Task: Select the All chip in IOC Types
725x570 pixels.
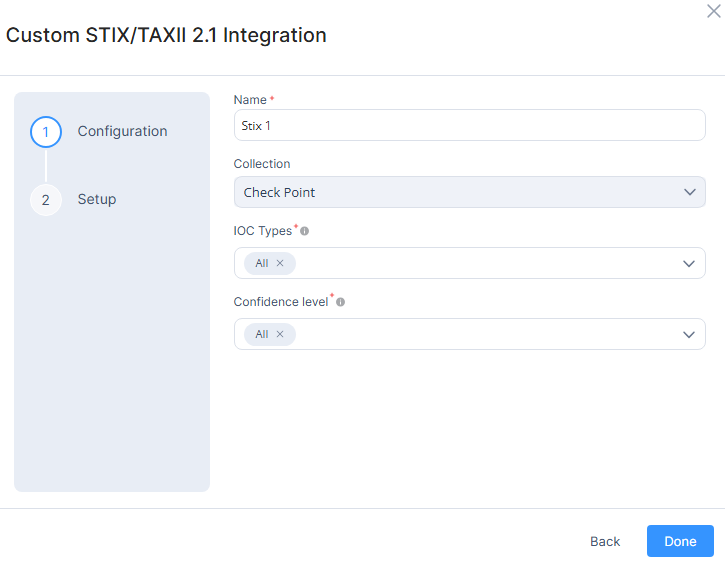Action: (261, 263)
